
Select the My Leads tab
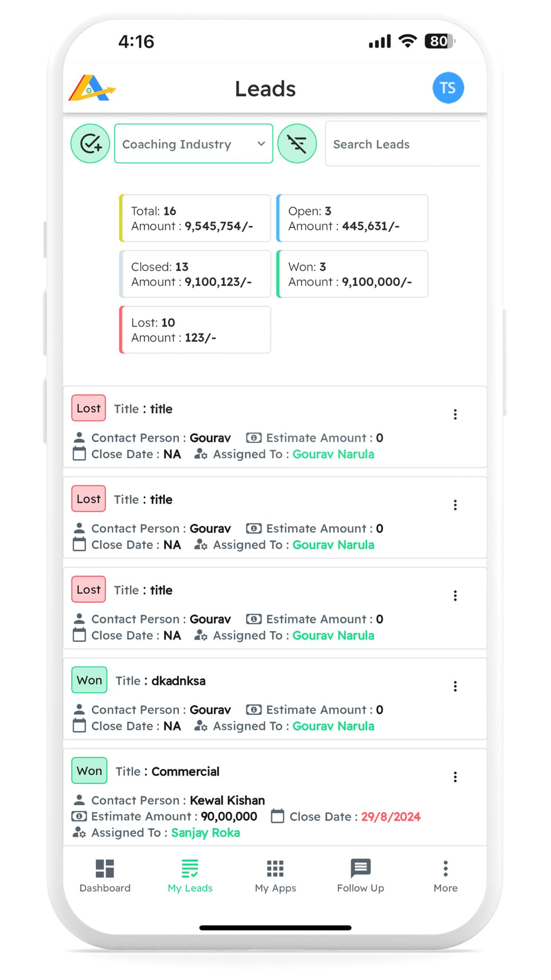coord(190,876)
